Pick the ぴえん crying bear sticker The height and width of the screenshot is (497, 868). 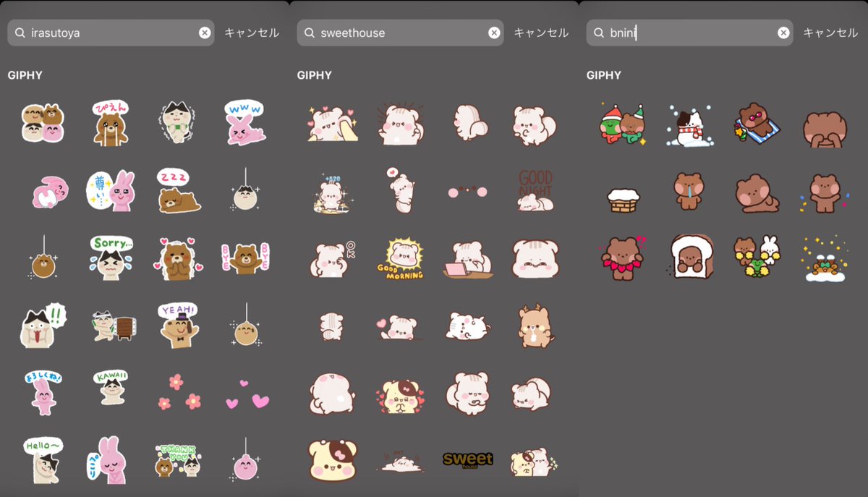click(x=111, y=123)
